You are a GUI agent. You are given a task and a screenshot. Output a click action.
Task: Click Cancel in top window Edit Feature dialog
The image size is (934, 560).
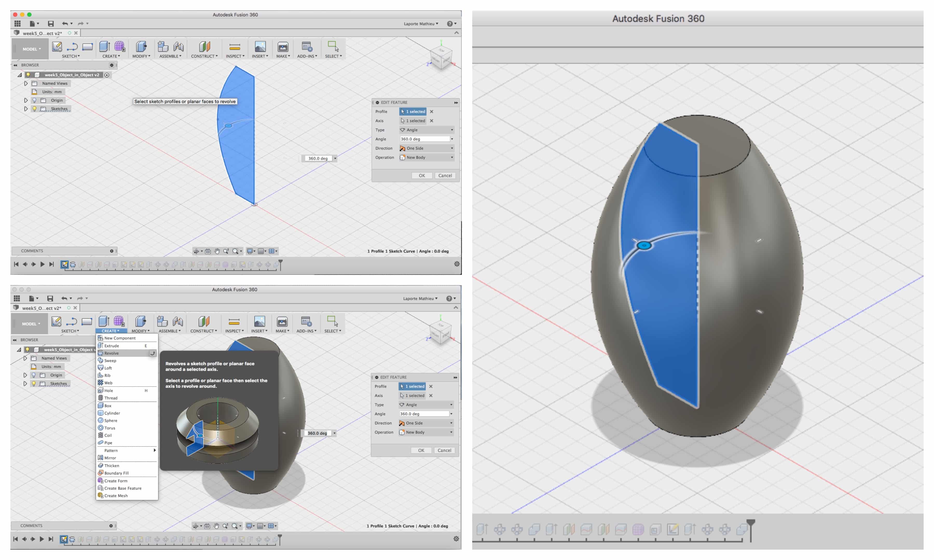click(x=445, y=176)
